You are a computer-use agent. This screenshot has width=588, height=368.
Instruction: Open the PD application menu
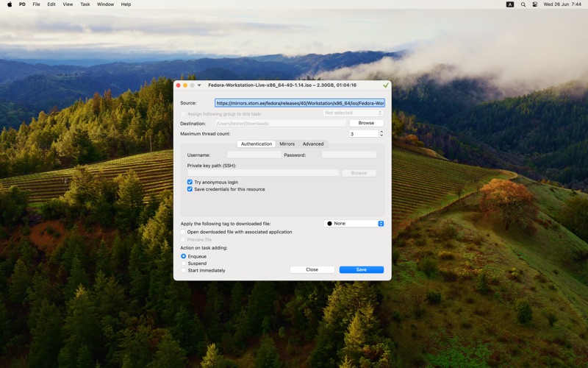[x=23, y=4]
